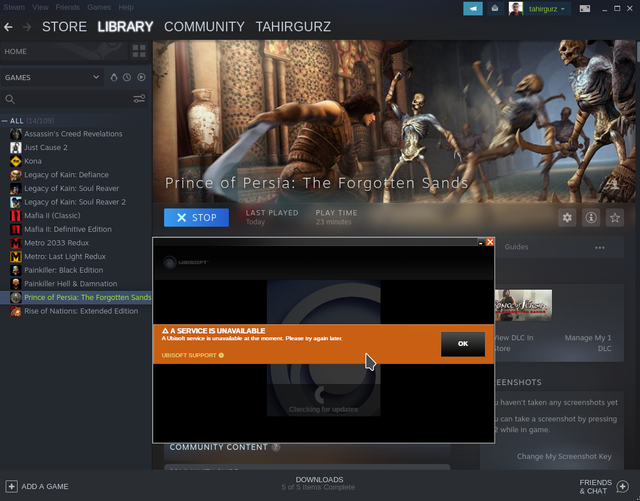The width and height of the screenshot is (640, 501).
Task: Open the Steam menu
Action: [x=14, y=7]
